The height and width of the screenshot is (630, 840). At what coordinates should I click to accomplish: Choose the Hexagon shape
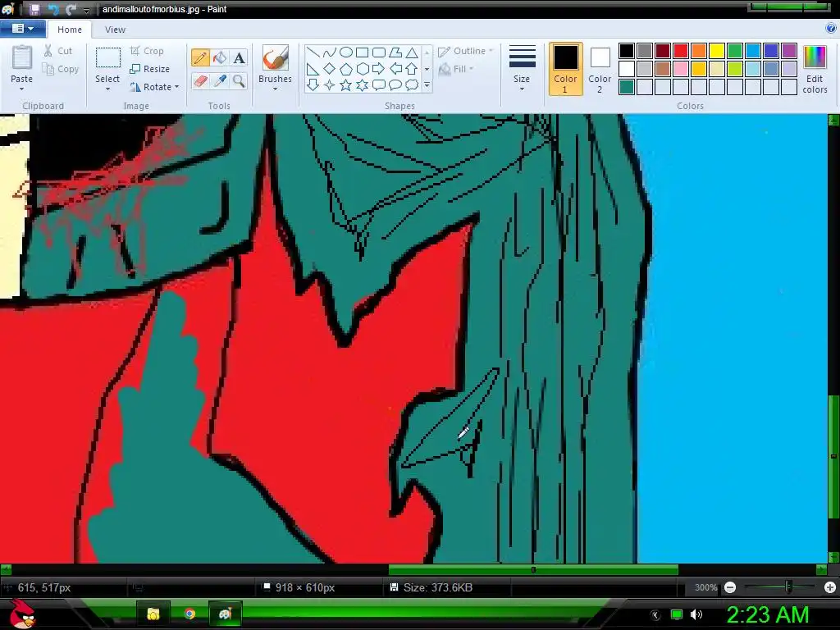tap(362, 69)
